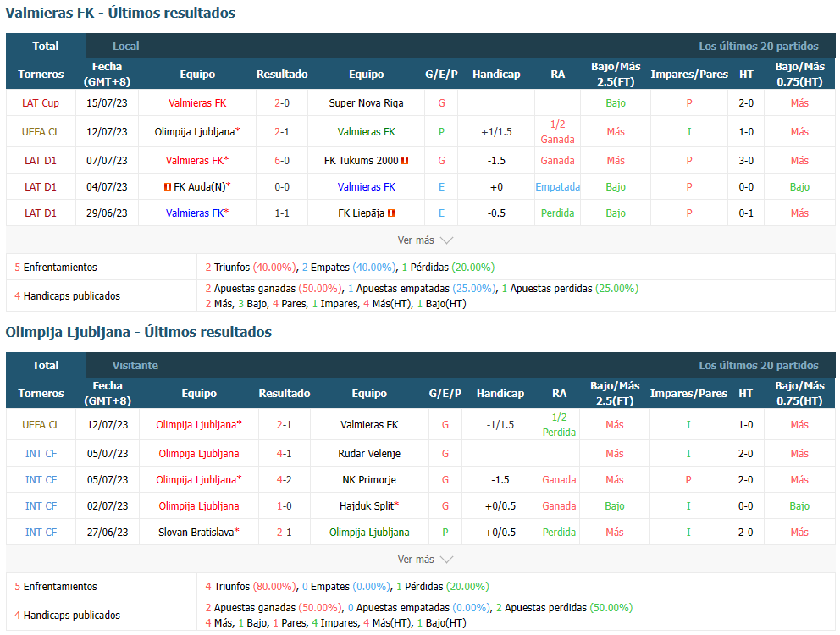Click red card icon next to FK Tukums 2000
The width and height of the screenshot is (840, 635).
(x=405, y=161)
